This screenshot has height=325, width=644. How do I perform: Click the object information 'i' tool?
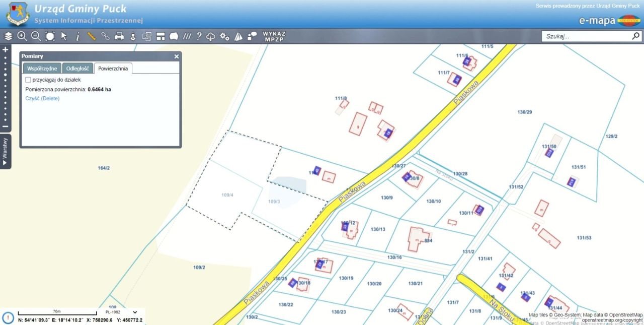click(x=77, y=36)
